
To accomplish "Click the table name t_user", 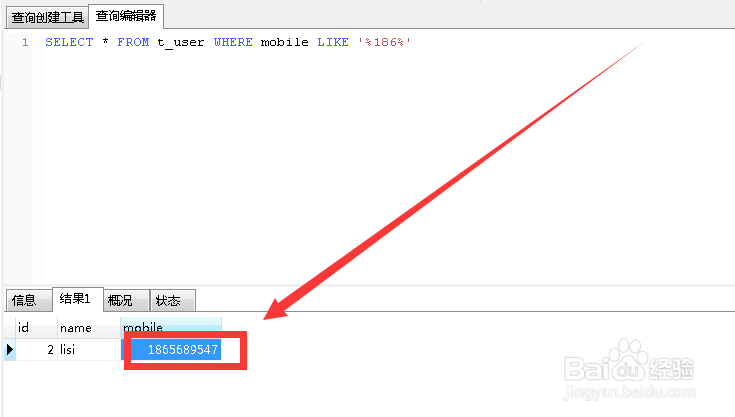I will [x=180, y=43].
